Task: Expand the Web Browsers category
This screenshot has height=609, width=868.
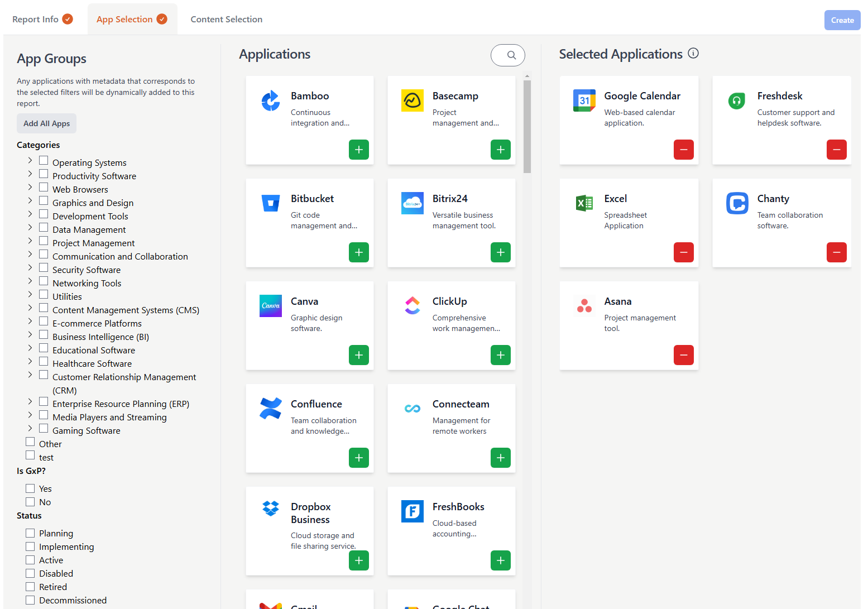Action: (30, 187)
